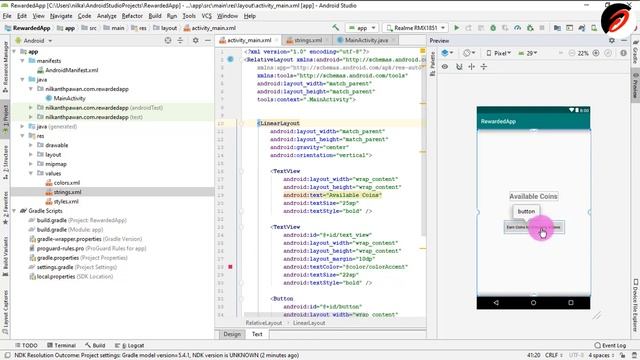
Task: Click Attach Debugger to Android Process icon
Action: coord(530,28)
